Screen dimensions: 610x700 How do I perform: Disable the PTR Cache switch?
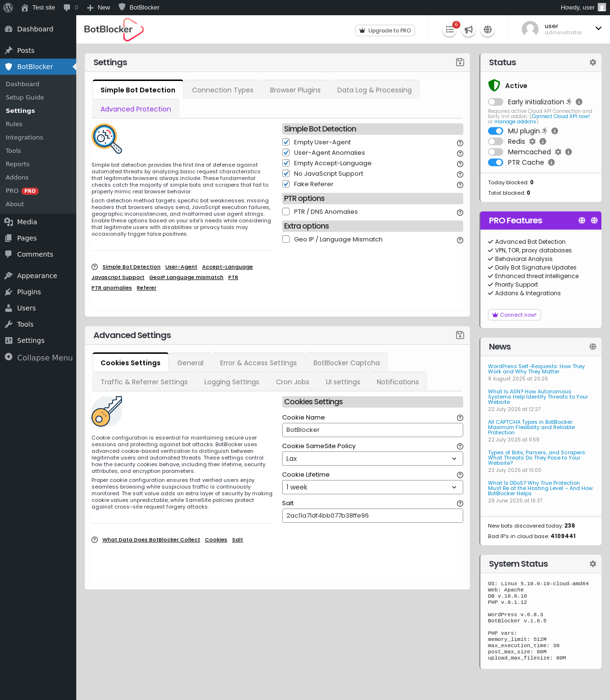(496, 162)
